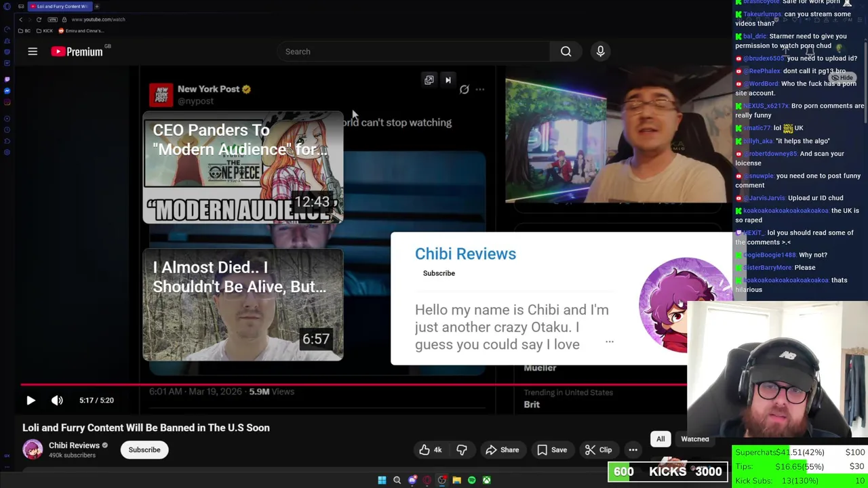Dislike the video with thumbs down
Image resolution: width=868 pixels, height=488 pixels.
[x=462, y=449]
